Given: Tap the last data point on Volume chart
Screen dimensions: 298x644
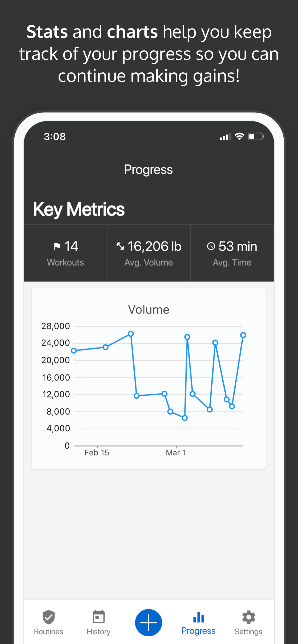Looking at the screenshot, I should pyautogui.click(x=243, y=335).
